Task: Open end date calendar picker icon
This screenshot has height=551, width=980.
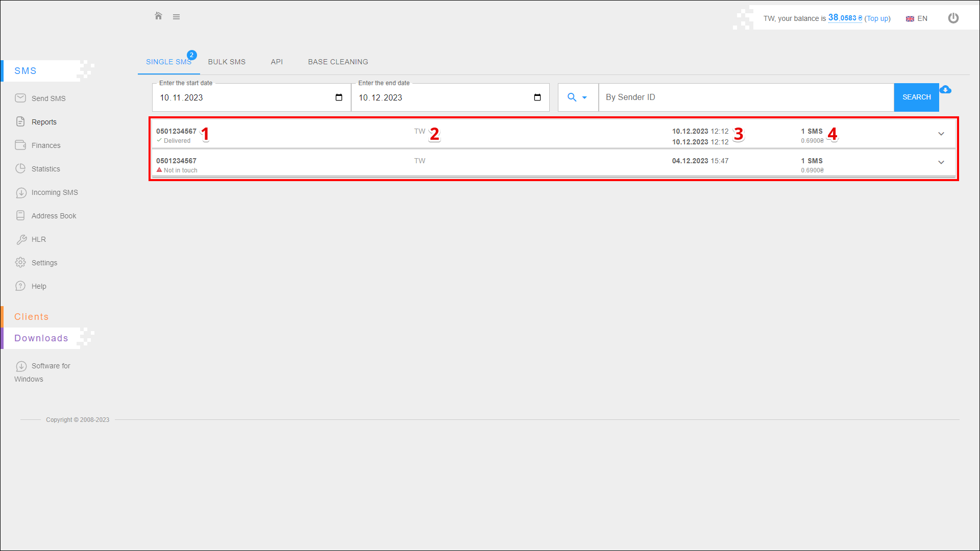Action: [537, 97]
